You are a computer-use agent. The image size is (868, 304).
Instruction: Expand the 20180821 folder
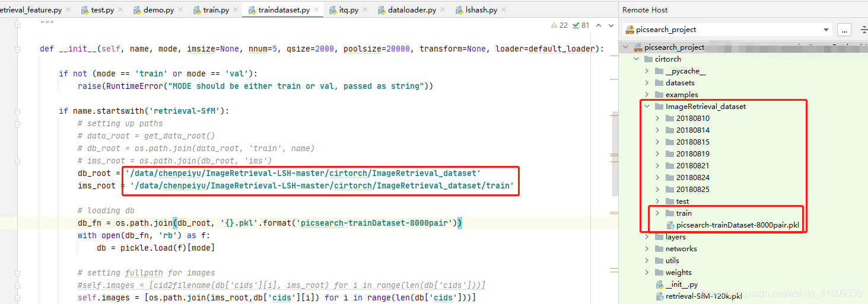(657, 166)
